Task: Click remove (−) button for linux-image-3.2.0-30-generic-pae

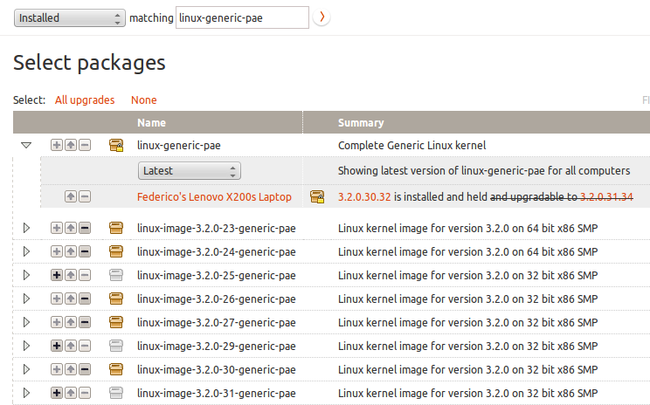Action: 85,369
